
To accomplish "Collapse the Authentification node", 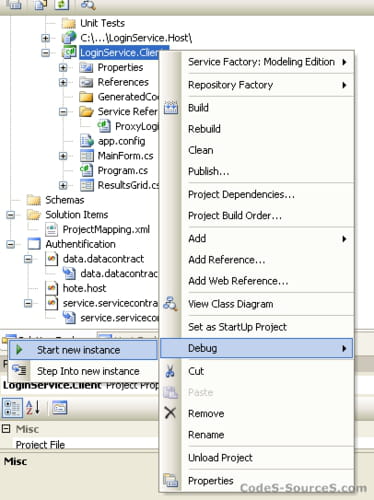I will click(10, 244).
